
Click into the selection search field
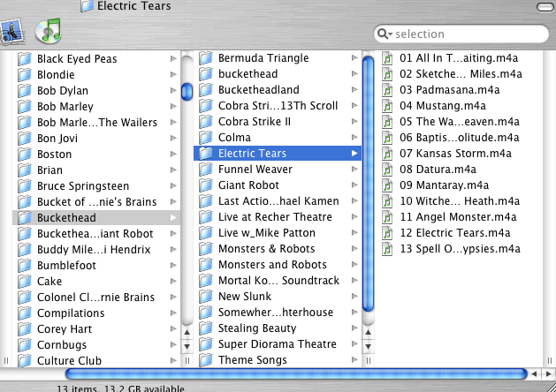click(x=461, y=34)
